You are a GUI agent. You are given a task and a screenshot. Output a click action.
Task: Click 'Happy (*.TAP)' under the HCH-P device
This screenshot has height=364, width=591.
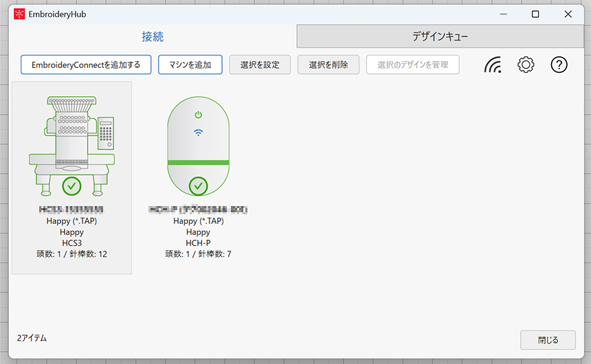click(198, 221)
